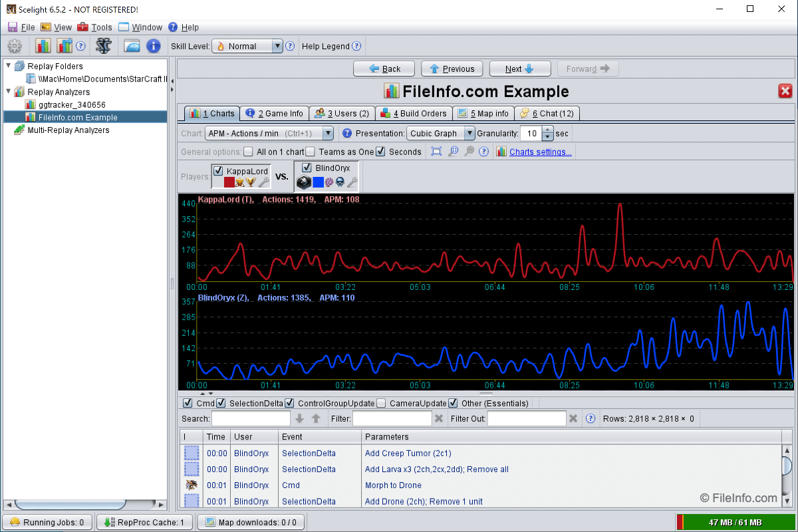
Task: Click the Previous button
Action: tap(452, 68)
